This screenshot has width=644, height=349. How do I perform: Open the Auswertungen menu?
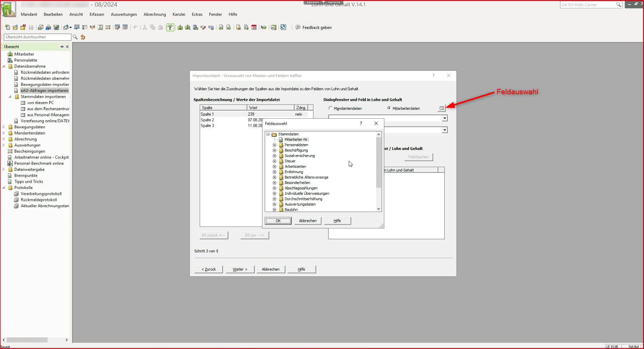(x=124, y=14)
